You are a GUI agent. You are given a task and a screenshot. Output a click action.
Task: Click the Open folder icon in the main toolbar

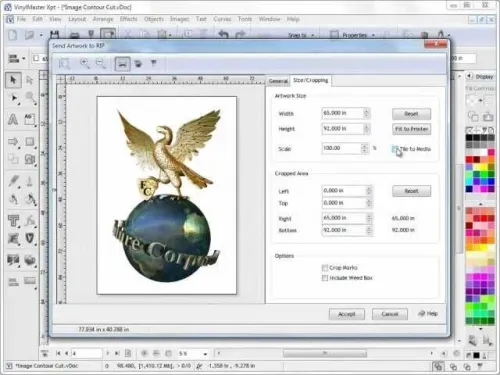point(30,35)
